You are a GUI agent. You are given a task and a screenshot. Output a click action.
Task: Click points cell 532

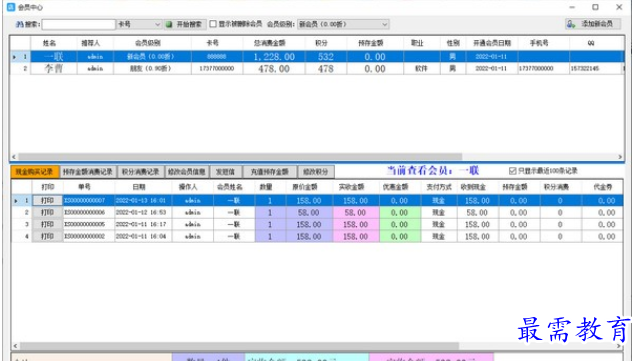click(326, 57)
